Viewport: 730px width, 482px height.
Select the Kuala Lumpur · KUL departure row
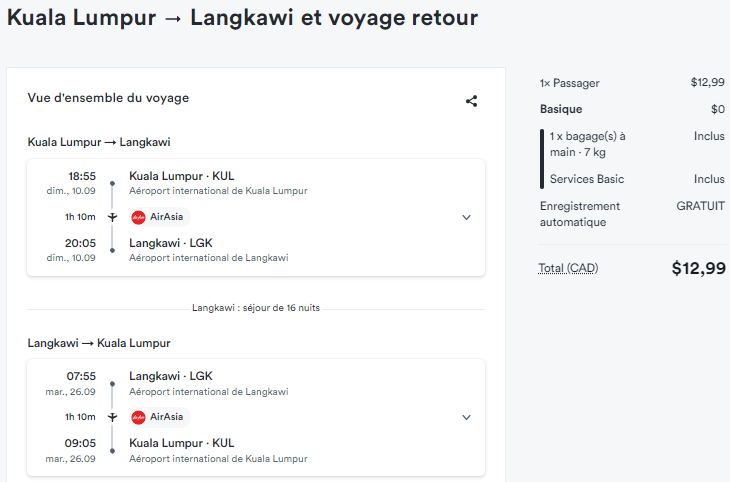click(x=218, y=183)
